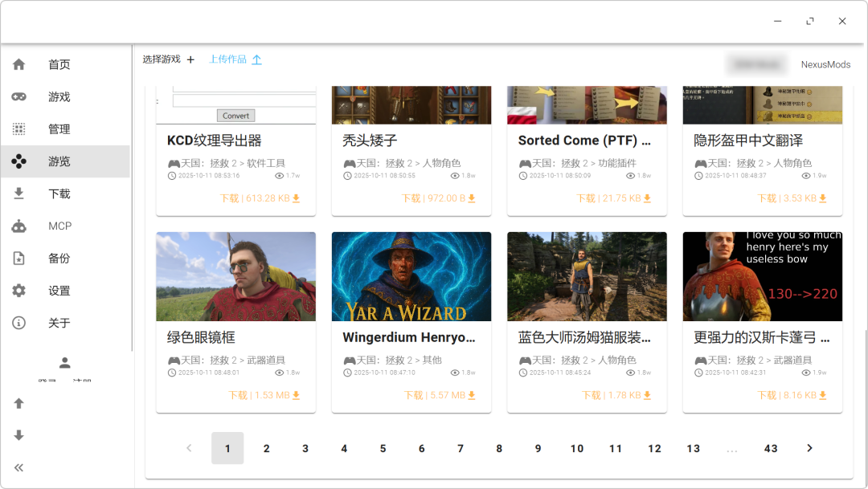Go to next page with right chevron
This screenshot has height=489, width=868.
(x=809, y=448)
